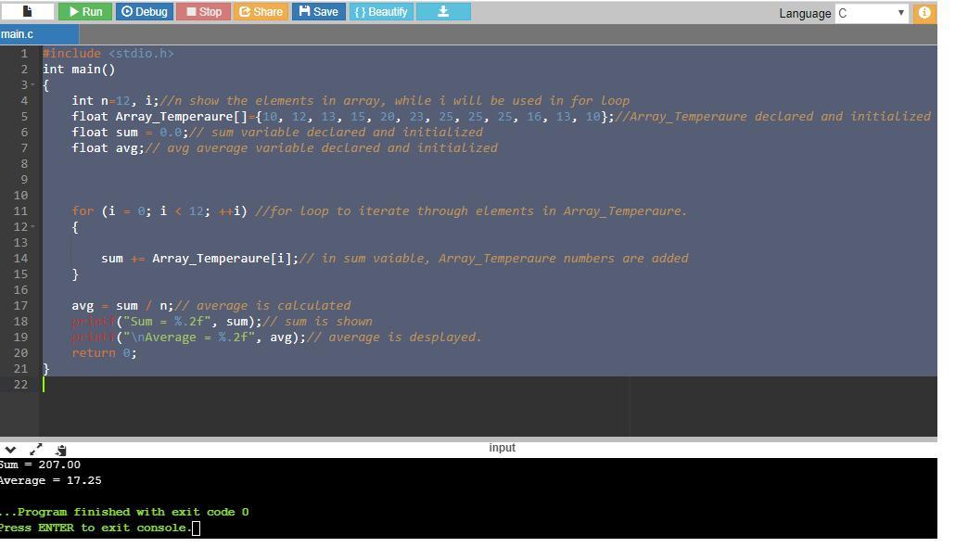Click the copy console output icon

pyautogui.click(x=60, y=450)
